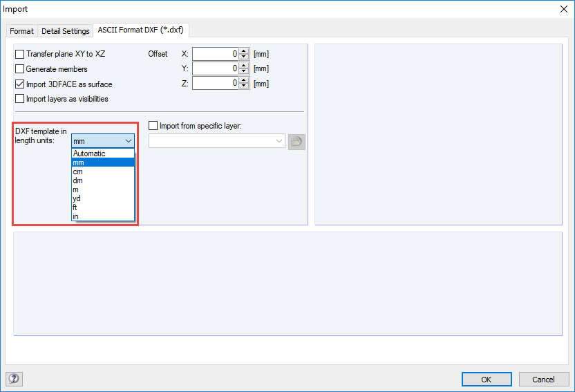Click the Offset Z input field
This screenshot has width=575, height=392.
pyautogui.click(x=215, y=83)
